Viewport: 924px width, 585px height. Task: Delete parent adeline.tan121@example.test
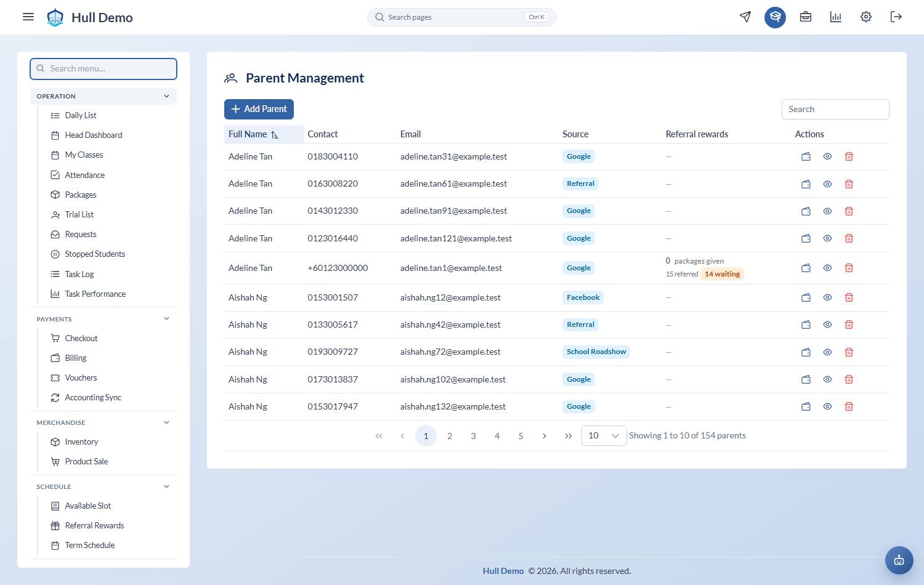(x=849, y=238)
